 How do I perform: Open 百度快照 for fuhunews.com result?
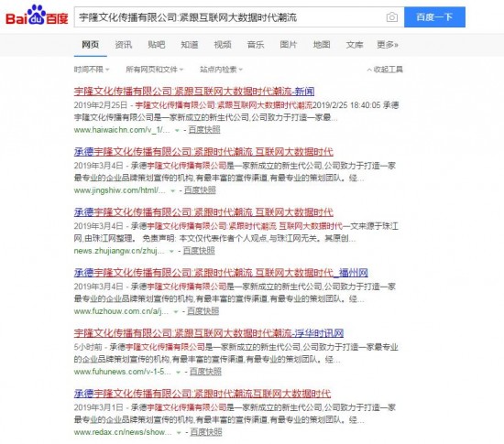pos(205,372)
